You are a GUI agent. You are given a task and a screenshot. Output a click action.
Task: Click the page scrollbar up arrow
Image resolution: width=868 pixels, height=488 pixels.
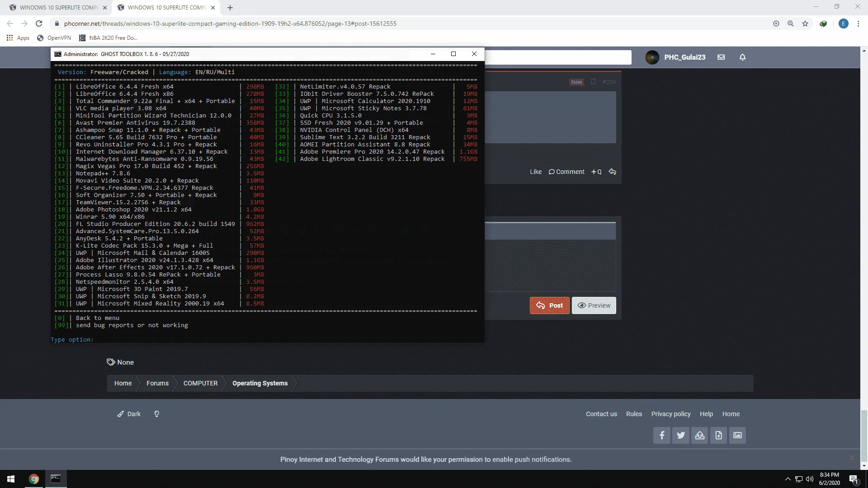[x=864, y=50]
